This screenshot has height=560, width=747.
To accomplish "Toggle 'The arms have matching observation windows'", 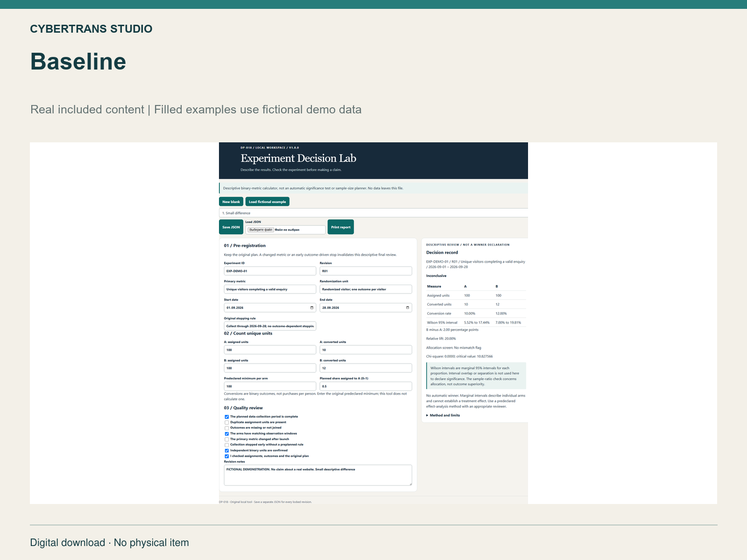I will [x=227, y=434].
